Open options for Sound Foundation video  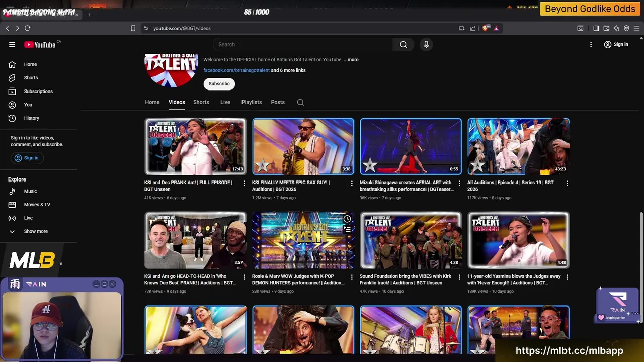coord(459,277)
